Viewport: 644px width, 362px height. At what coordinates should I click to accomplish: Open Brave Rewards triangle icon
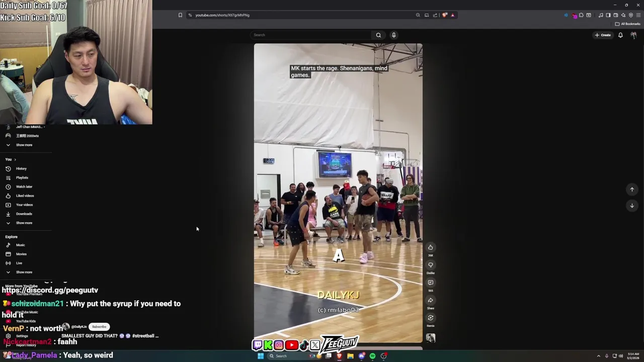452,15
